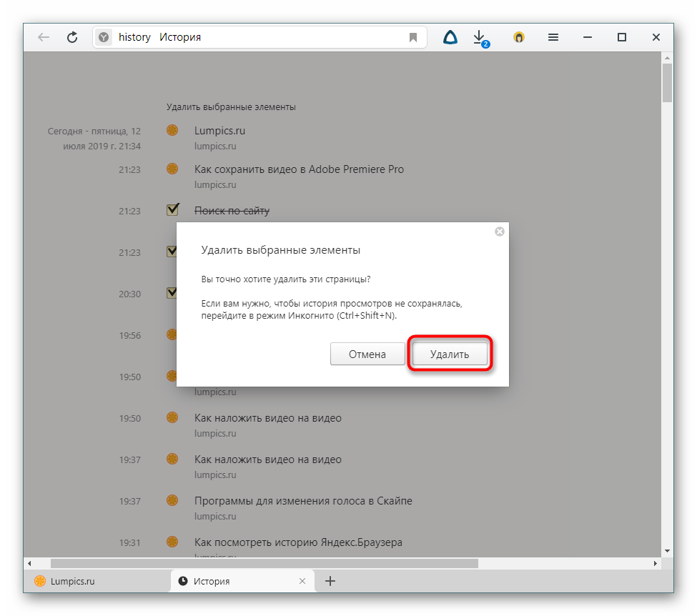The height and width of the screenshot is (616, 697).
Task: Close the История tab
Action: tap(302, 581)
